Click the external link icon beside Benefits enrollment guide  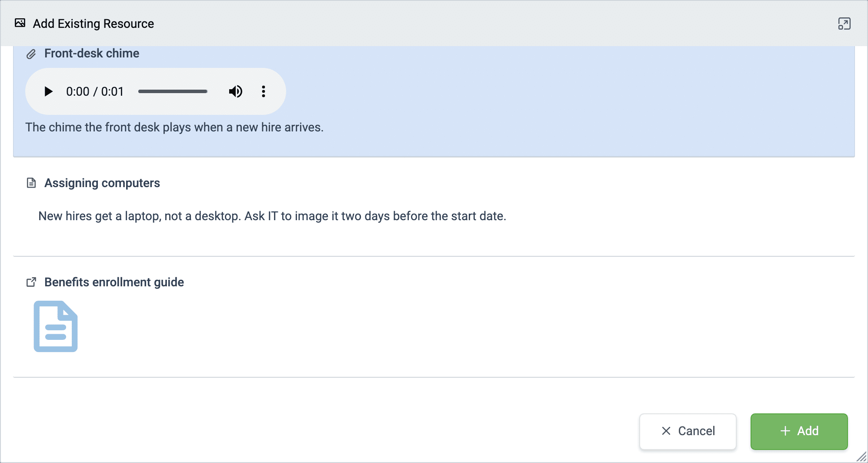point(31,282)
